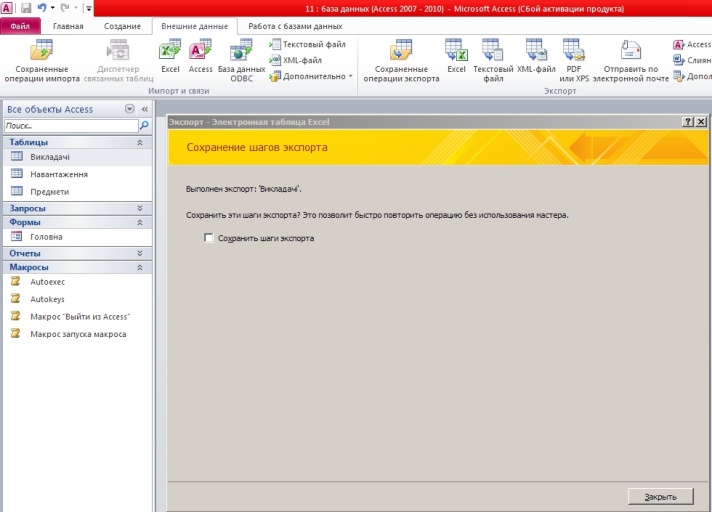Expand the Отчеты group
The image size is (712, 512).
140,253
